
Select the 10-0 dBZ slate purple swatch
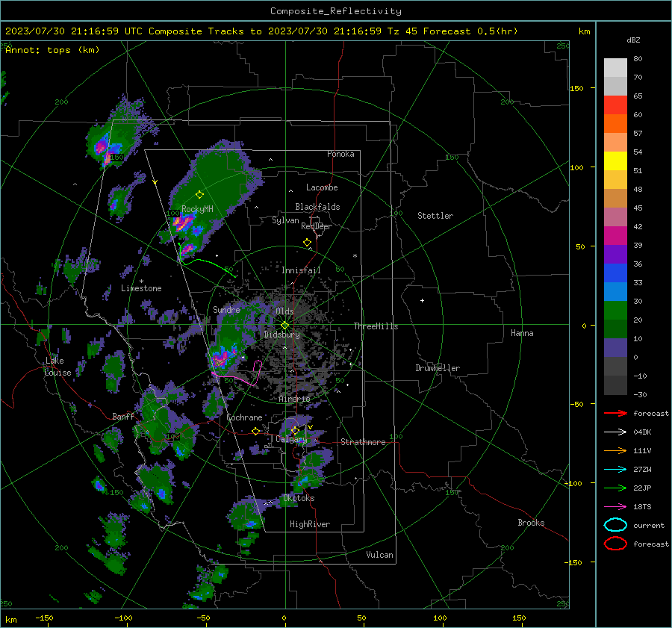pyautogui.click(x=615, y=348)
